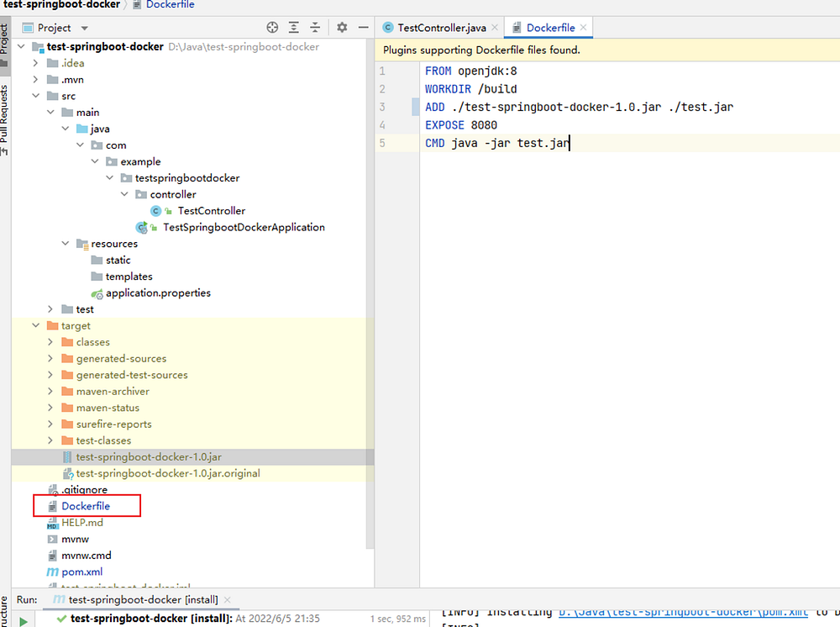Click the 'FROM openjdk:8' code line
Image resolution: width=840 pixels, height=627 pixels.
coord(471,71)
